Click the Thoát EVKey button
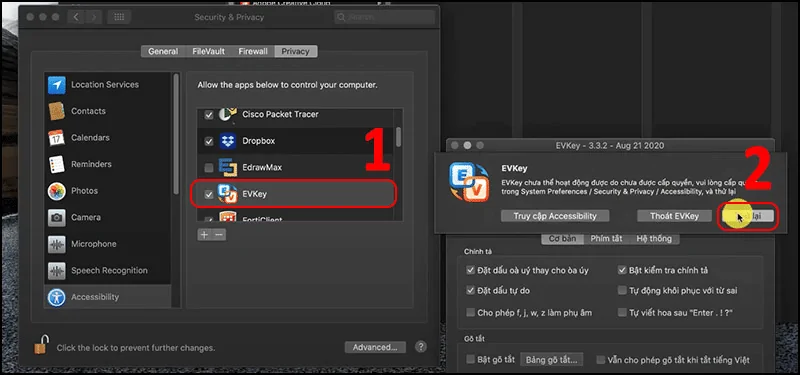800x375 pixels. 674,216
